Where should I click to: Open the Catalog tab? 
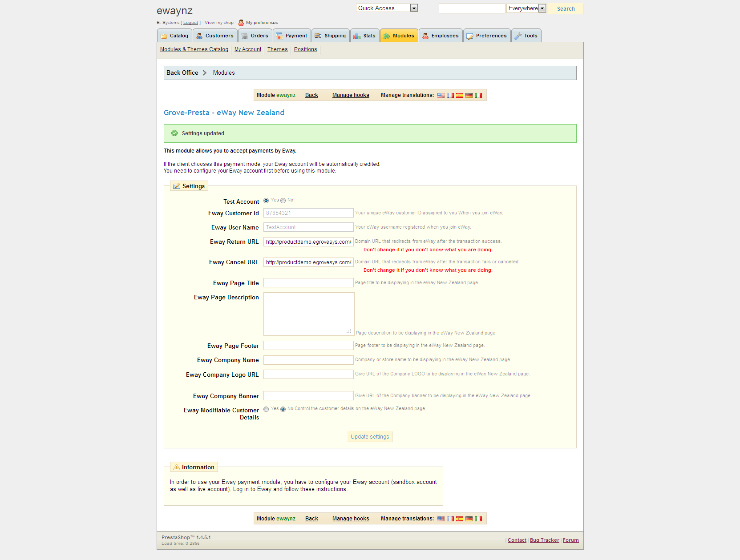pyautogui.click(x=174, y=36)
